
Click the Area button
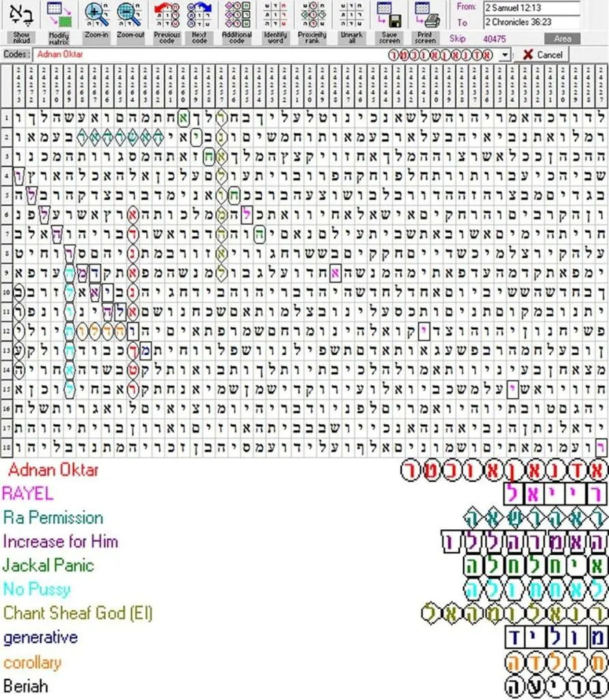point(563,39)
